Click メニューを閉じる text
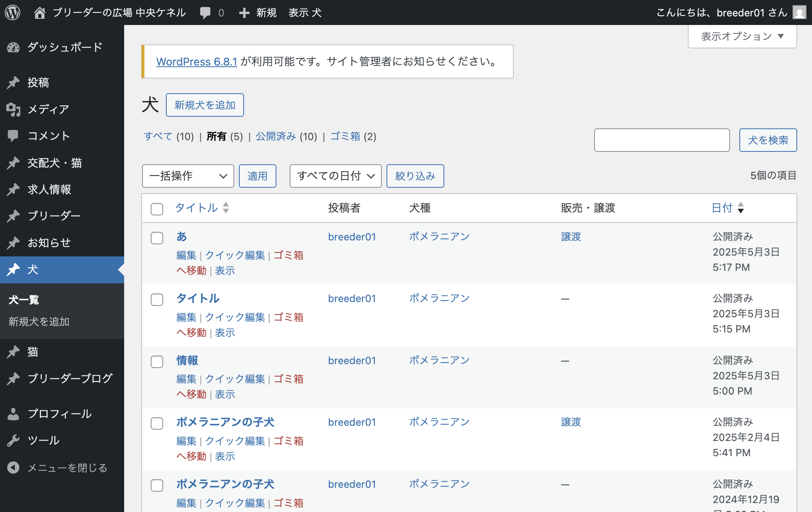 (68, 468)
